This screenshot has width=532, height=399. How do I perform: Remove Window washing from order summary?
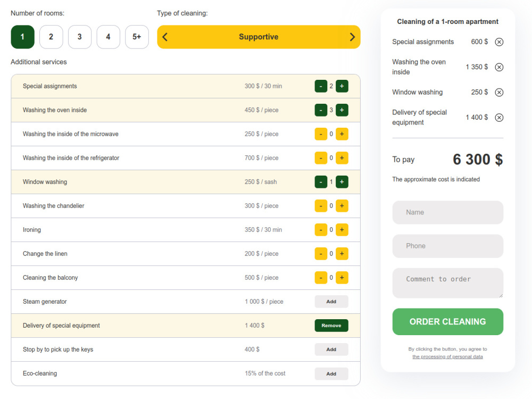pos(499,92)
